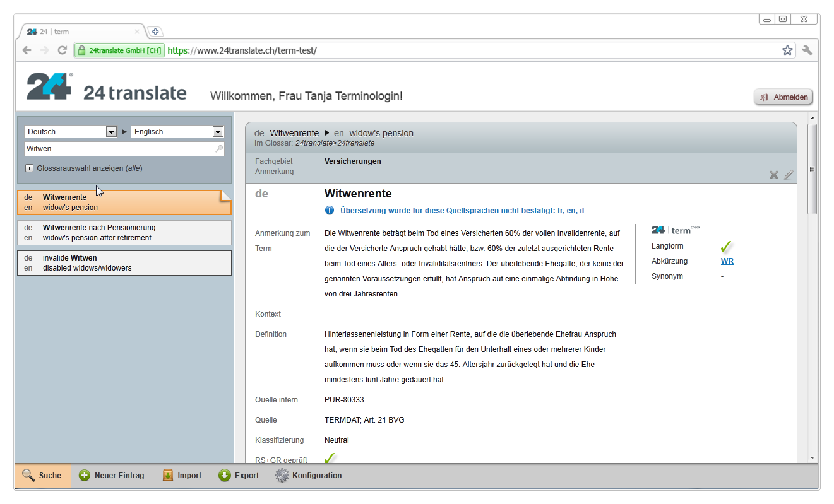Select the 'Witwenrente / widow's pension' result
Viewport: 834px width, 504px height.
coord(124,202)
